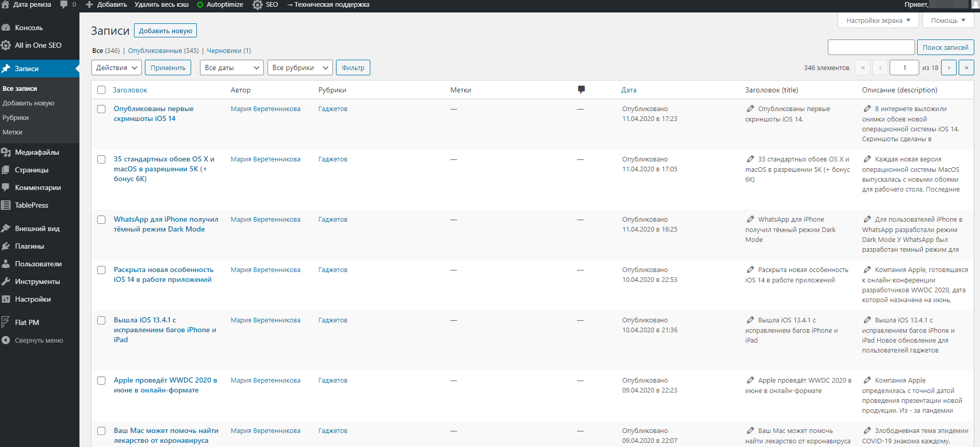The width and height of the screenshot is (980, 447).
Task: Click the SEO gear icon in admin bar
Action: coord(258,5)
